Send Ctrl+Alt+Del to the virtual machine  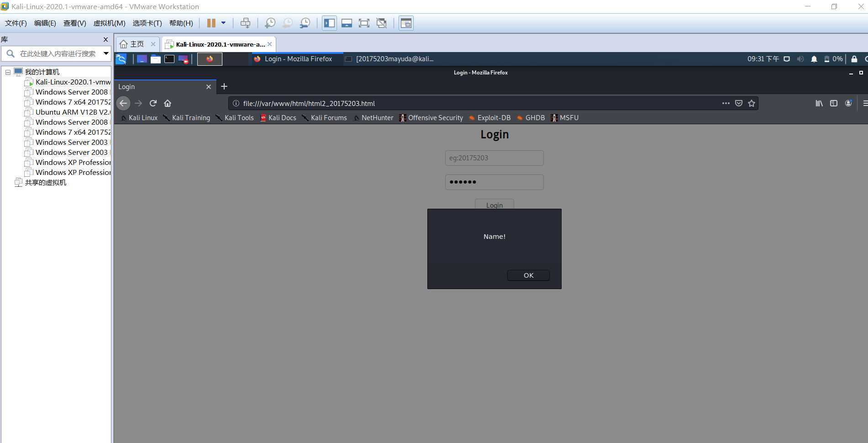[x=245, y=23]
